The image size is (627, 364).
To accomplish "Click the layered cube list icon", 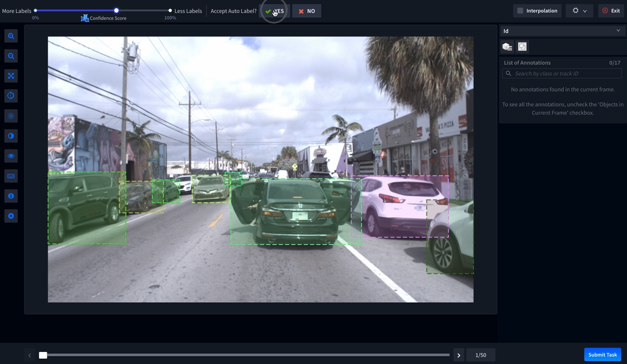I will pos(507,47).
